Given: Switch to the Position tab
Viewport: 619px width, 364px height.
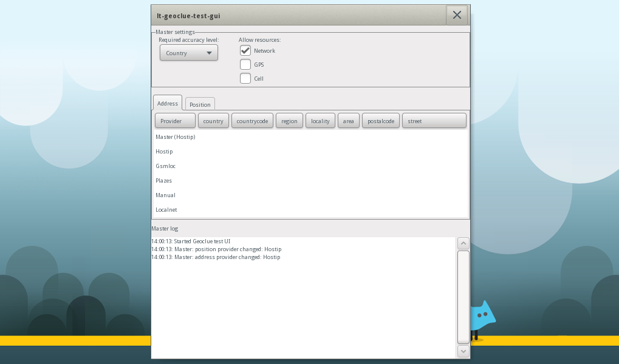Looking at the screenshot, I should point(200,104).
